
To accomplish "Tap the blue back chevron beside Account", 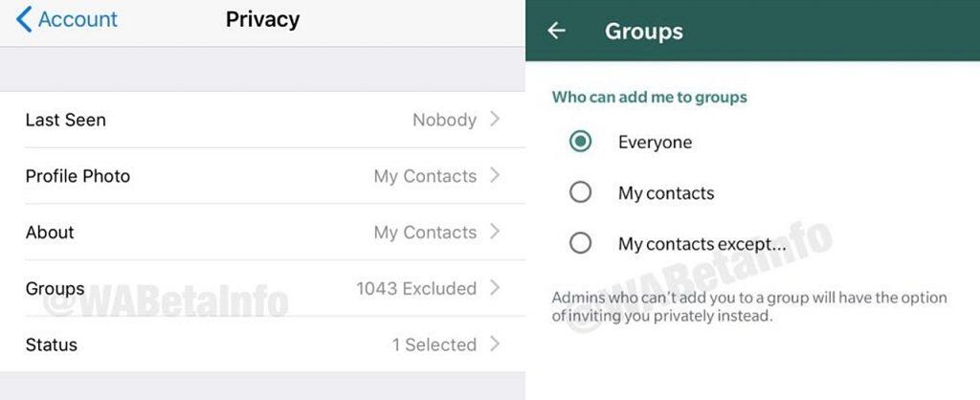I will 23,19.
